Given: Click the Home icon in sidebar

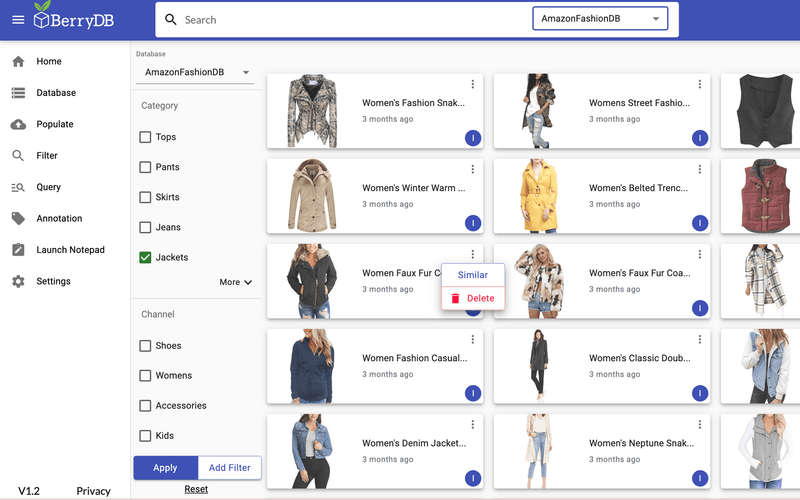Looking at the screenshot, I should [18, 62].
